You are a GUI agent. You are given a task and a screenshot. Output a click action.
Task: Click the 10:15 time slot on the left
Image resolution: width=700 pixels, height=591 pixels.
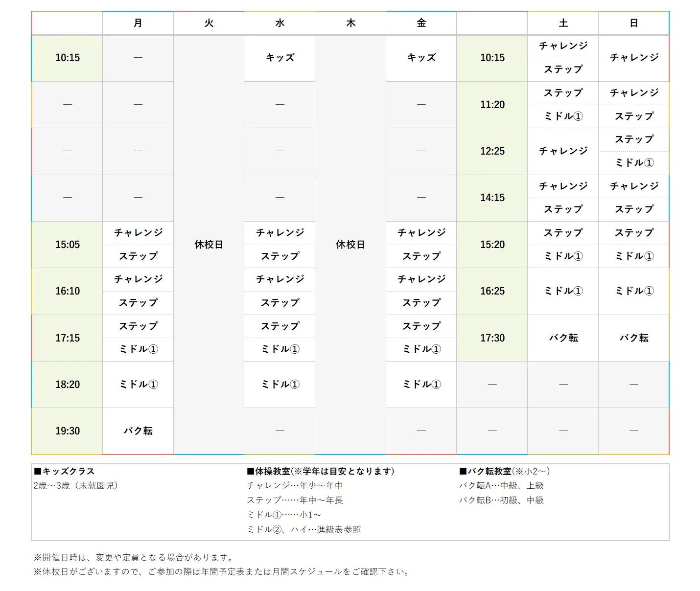pos(67,58)
